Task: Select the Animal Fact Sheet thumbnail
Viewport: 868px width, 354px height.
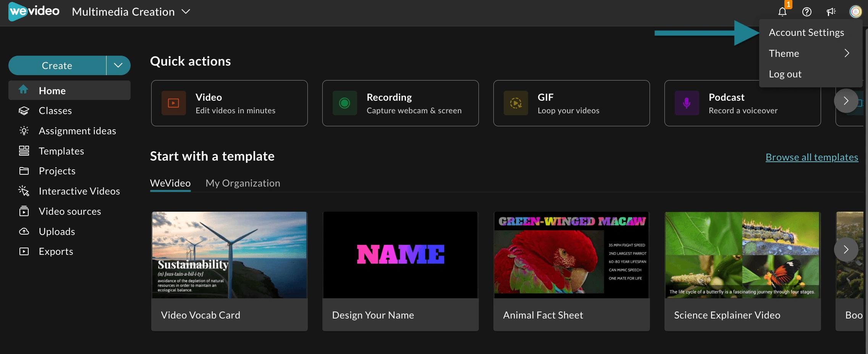Action: point(571,255)
